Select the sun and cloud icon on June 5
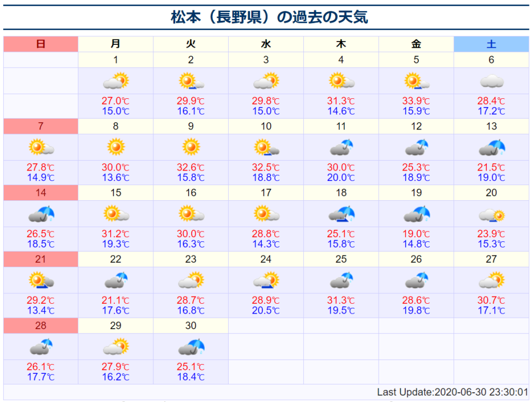This screenshot has width=532, height=402. (416, 81)
